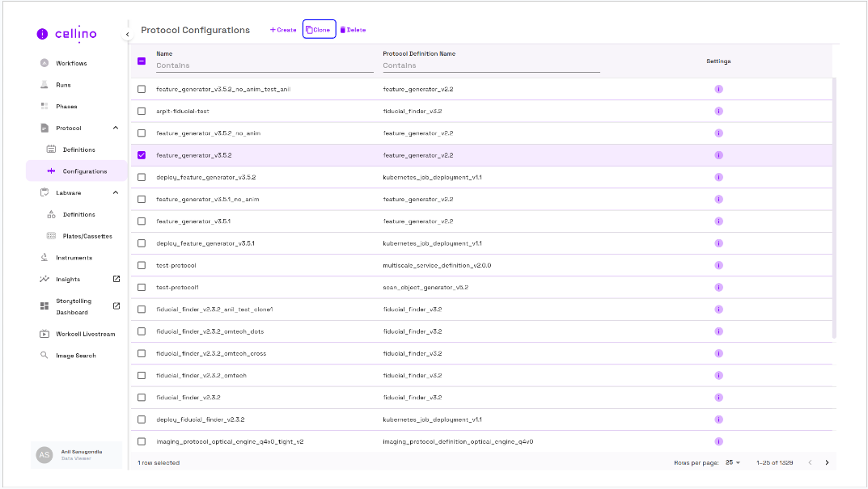The image size is (868, 489).
Task: Open the rows per page dropdown
Action: [x=733, y=462]
